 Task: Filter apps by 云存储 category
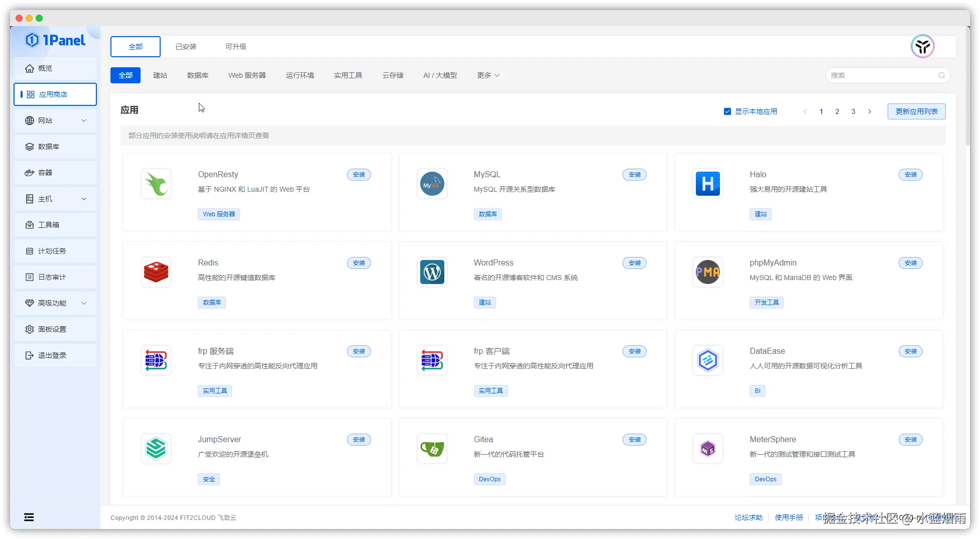393,75
